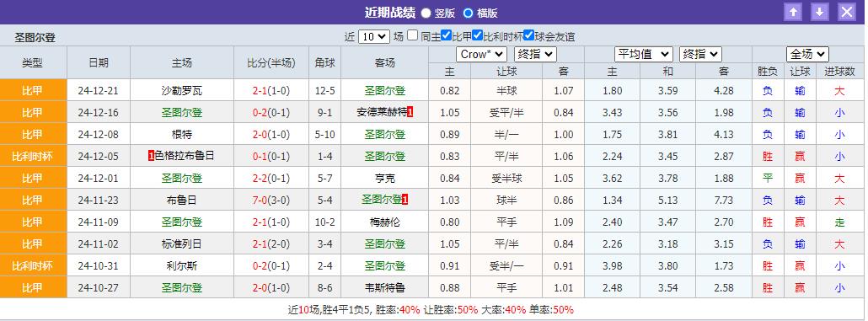Click handicap 受平/半 in 安德莱赫特 row
The image size is (868, 321).
pos(506,112)
